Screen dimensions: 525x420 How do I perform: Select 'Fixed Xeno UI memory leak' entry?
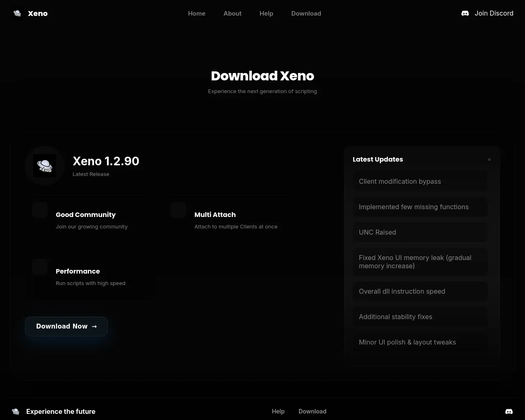421,262
